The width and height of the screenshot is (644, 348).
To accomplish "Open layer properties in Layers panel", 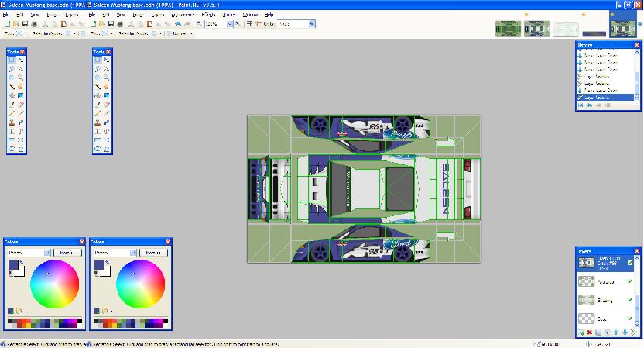I will tap(633, 332).
